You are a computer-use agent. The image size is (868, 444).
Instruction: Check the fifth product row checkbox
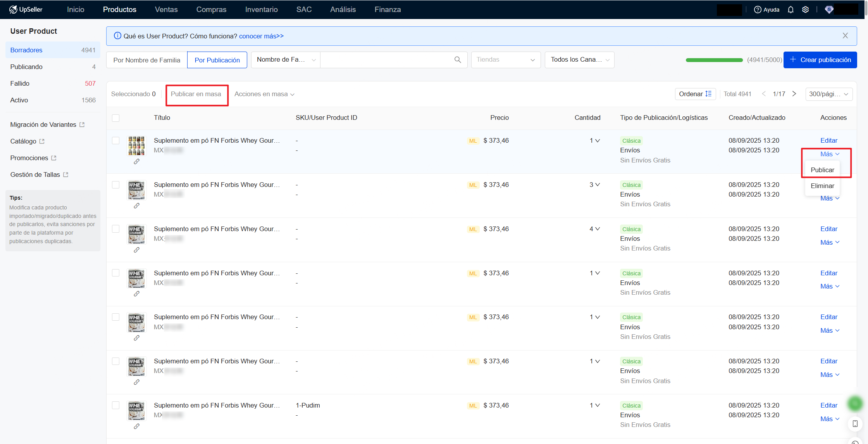[x=115, y=317]
